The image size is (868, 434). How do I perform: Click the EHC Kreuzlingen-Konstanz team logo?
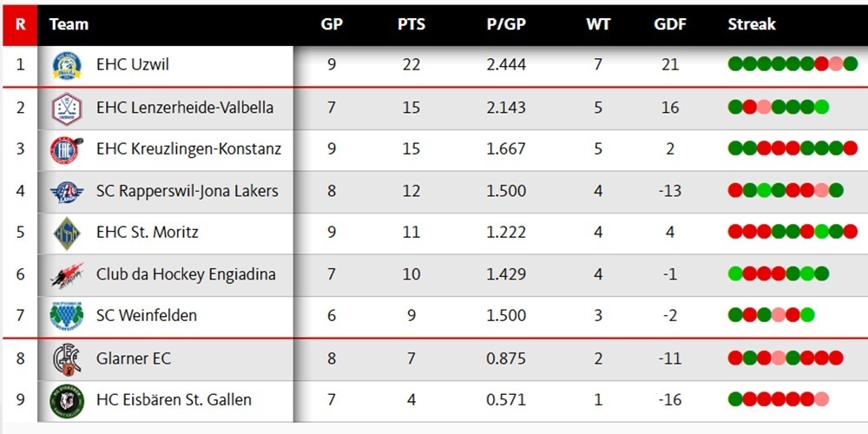point(67,149)
